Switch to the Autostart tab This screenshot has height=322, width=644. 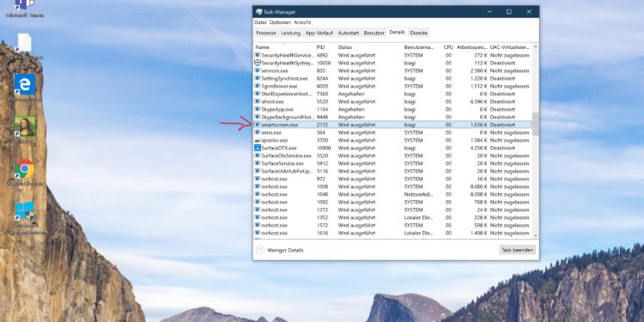[349, 33]
